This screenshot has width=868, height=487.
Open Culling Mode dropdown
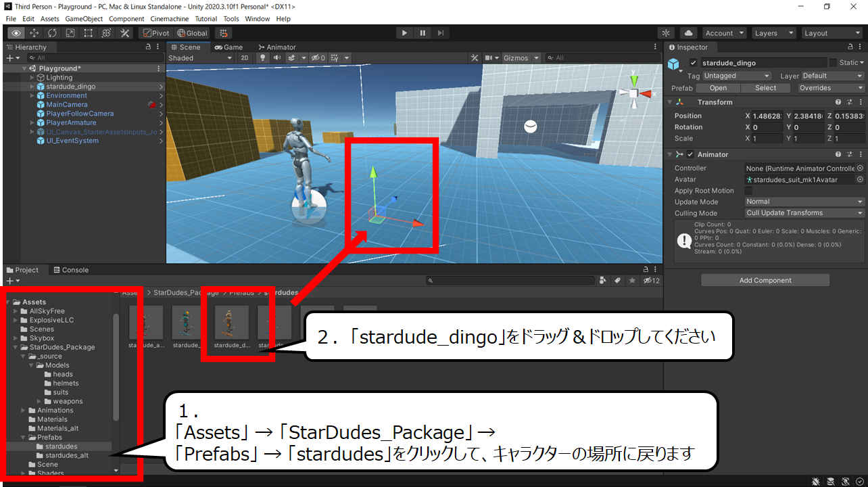(x=804, y=213)
